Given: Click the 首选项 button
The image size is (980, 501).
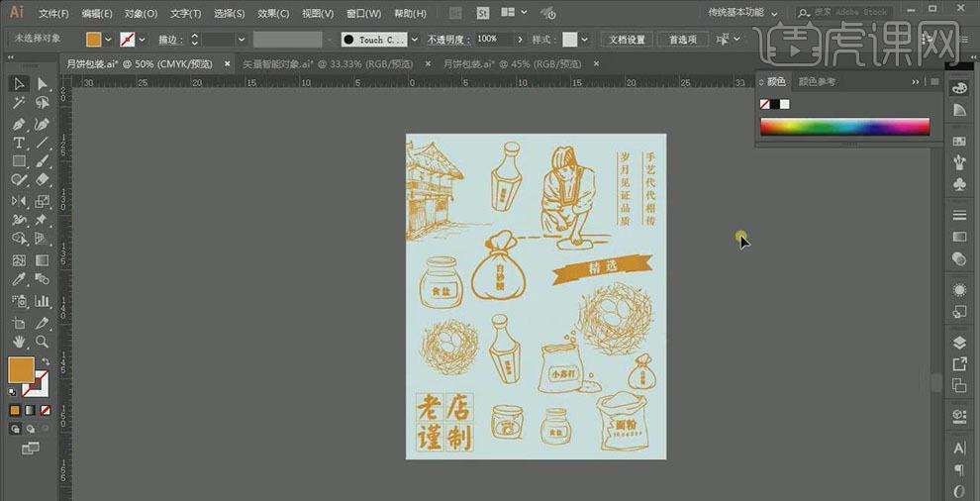Looking at the screenshot, I should (682, 40).
